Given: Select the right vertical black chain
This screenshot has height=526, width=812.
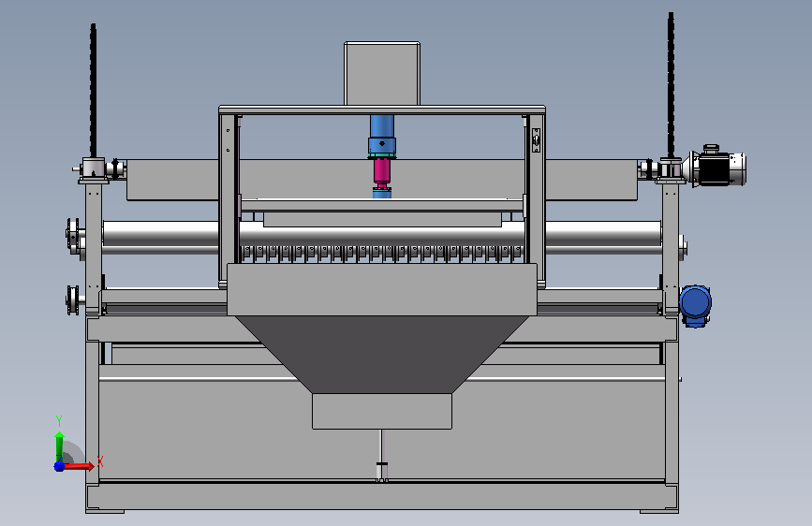Looking at the screenshot, I should click(671, 85).
